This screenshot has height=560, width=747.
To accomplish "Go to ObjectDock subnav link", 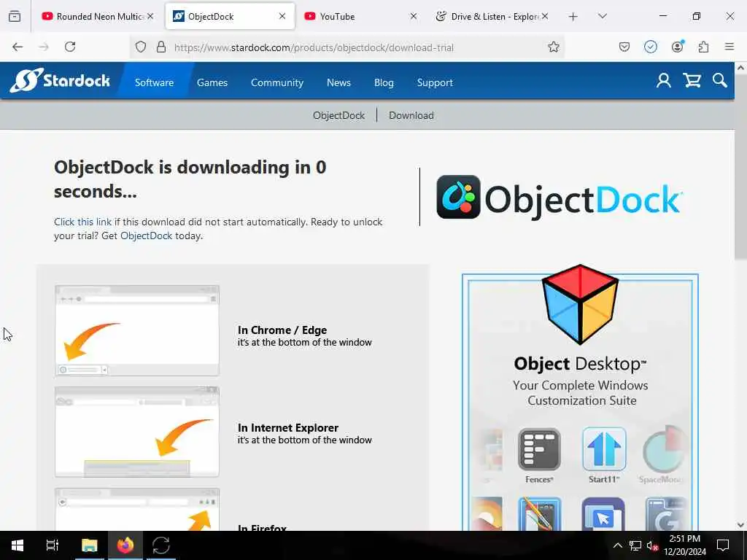I will pyautogui.click(x=338, y=115).
